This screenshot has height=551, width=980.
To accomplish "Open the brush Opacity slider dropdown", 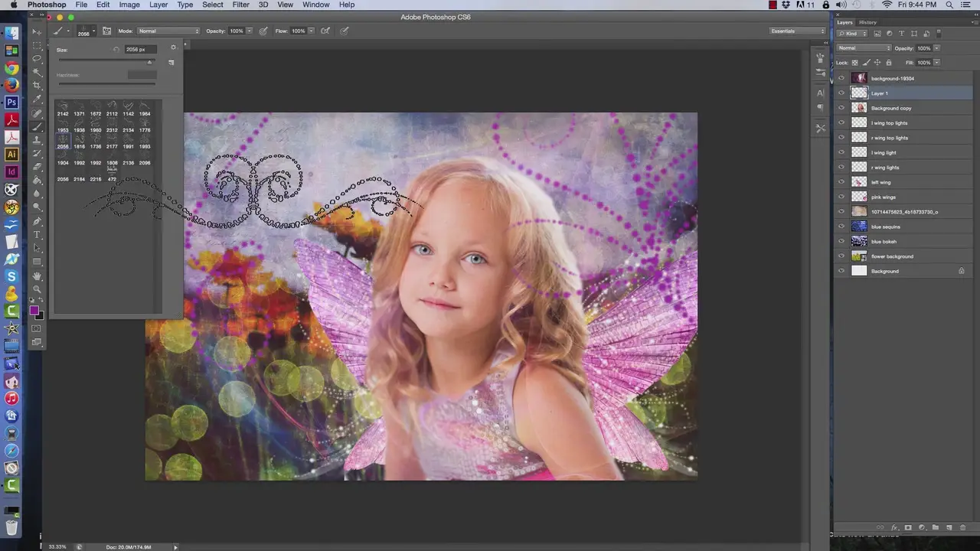I will 250,31.
